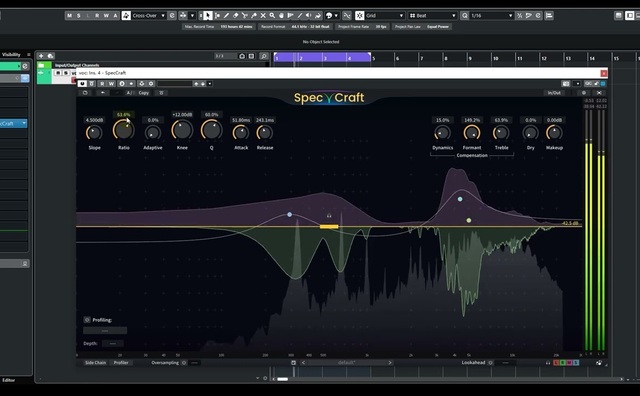This screenshot has width=640, height=396.
Task: Toggle global Mute M button
Action: [x=69, y=16]
